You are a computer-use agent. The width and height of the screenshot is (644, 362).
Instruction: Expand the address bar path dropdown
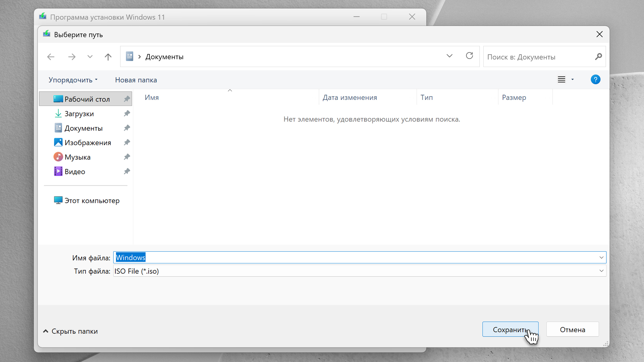[449, 56]
